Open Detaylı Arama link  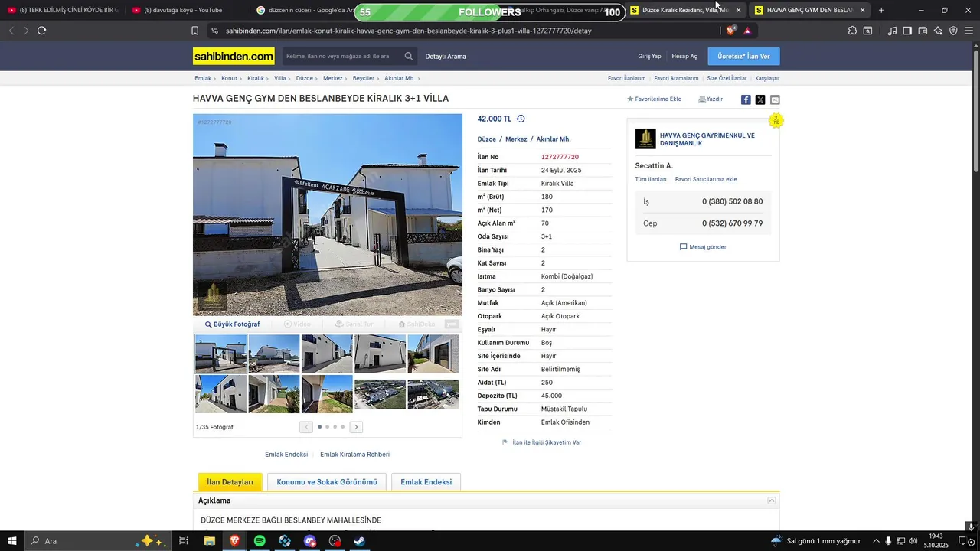[x=446, y=57]
